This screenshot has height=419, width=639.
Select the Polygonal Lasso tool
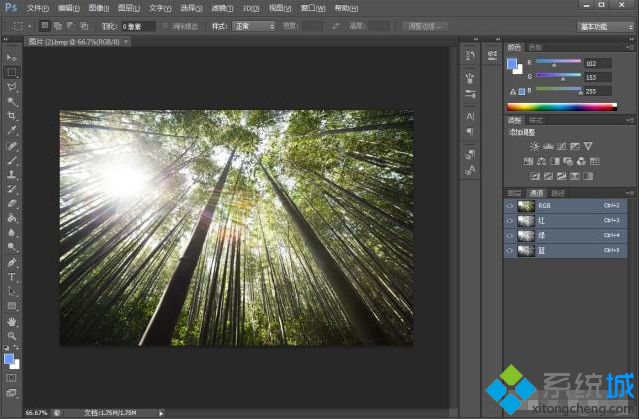coord(11,87)
